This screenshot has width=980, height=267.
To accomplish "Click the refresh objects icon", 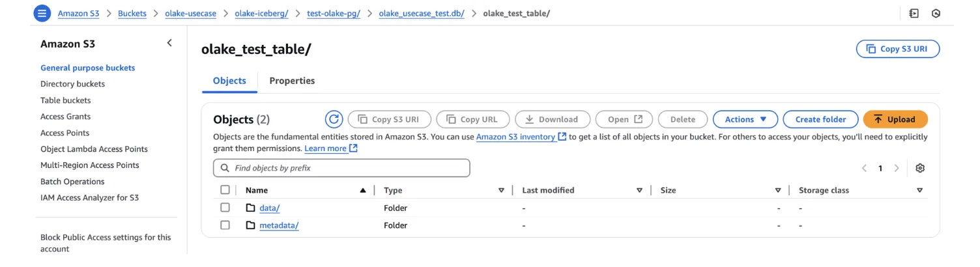I will [x=334, y=119].
